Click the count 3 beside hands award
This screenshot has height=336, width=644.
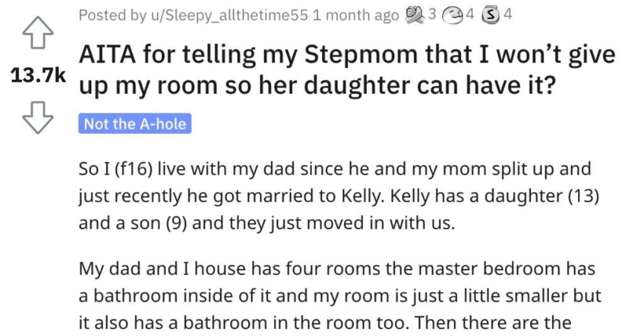coord(431,14)
